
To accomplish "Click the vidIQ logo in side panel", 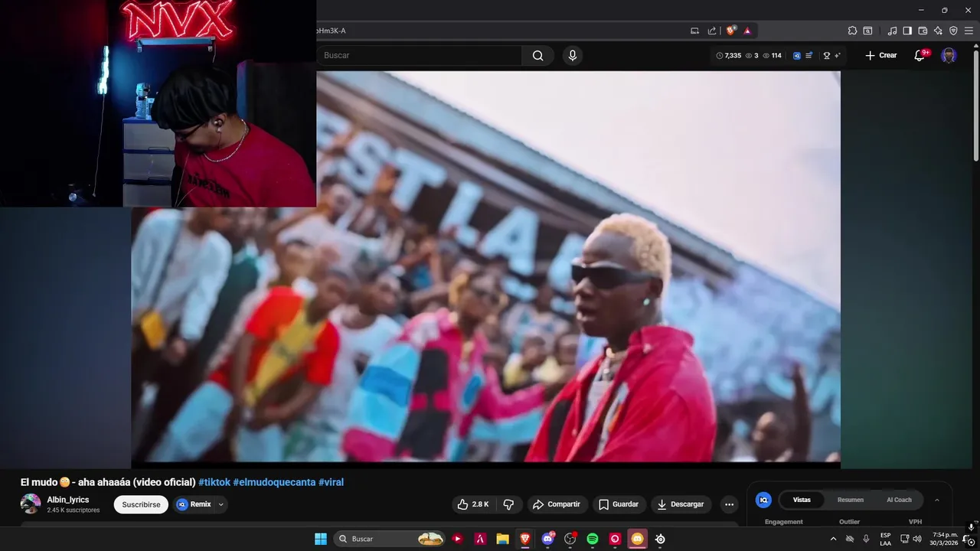I will click(x=763, y=500).
